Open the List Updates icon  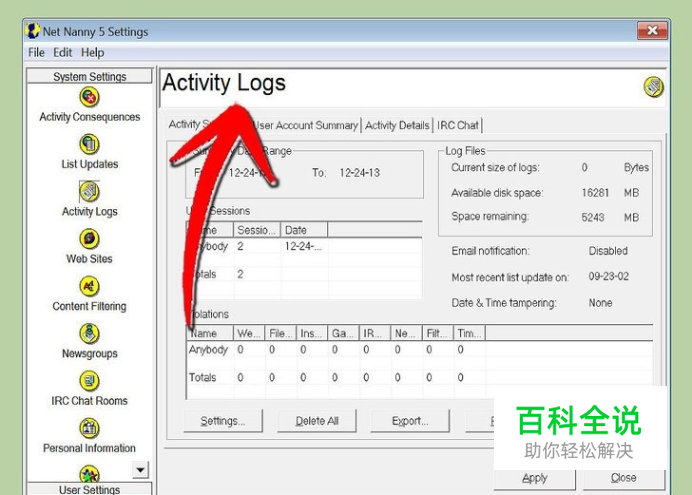pos(89,144)
